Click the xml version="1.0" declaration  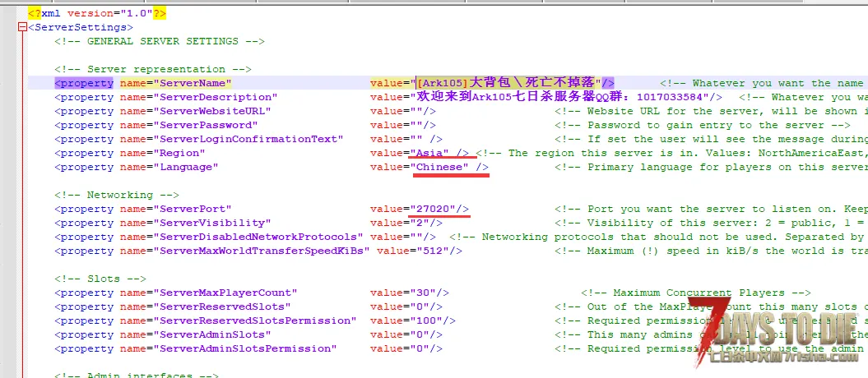click(97, 13)
